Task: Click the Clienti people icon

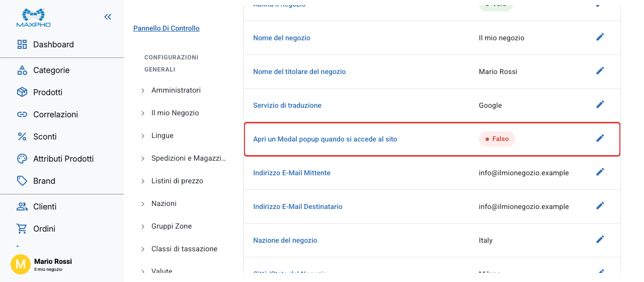Action: tap(22, 206)
